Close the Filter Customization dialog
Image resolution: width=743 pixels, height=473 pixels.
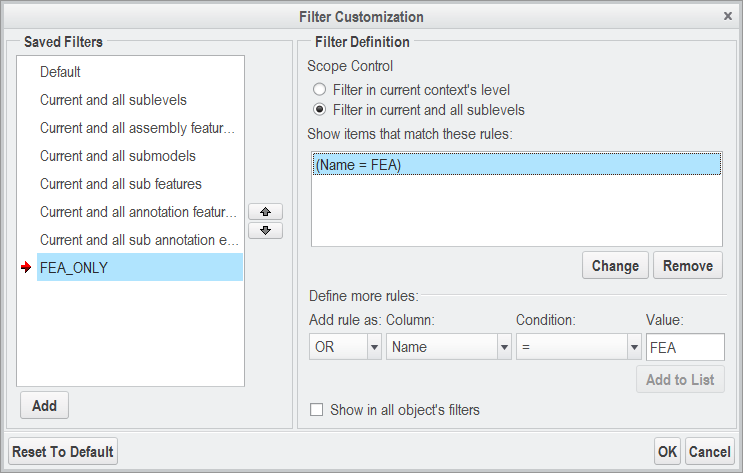[x=728, y=17]
